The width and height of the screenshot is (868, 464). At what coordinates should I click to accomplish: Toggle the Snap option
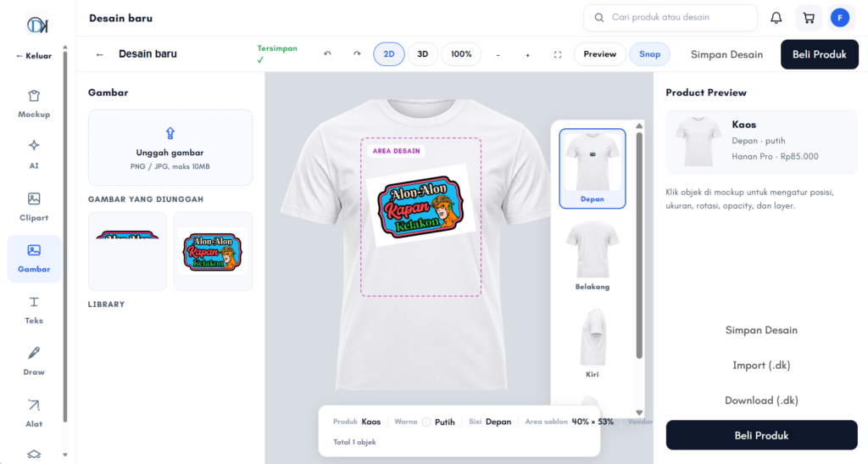pyautogui.click(x=649, y=54)
